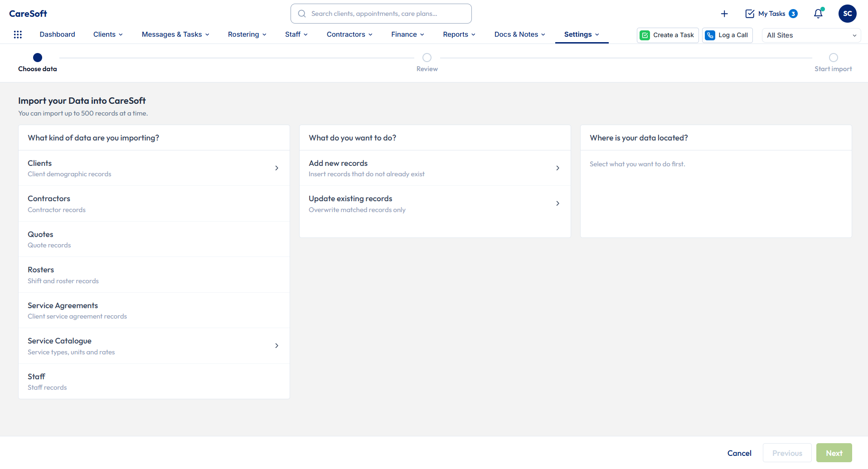Click 'Overwrite matched records only' text

357,210
